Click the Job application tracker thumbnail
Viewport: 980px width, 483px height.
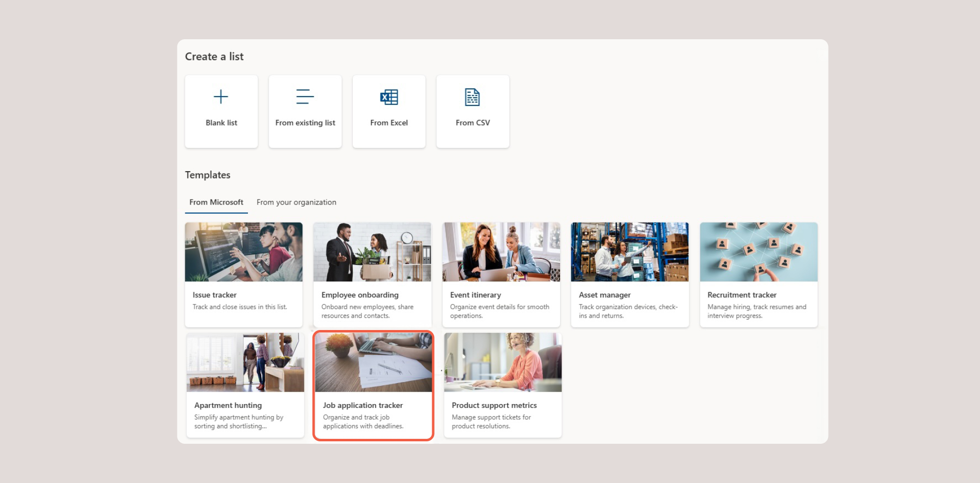pyautogui.click(x=373, y=362)
